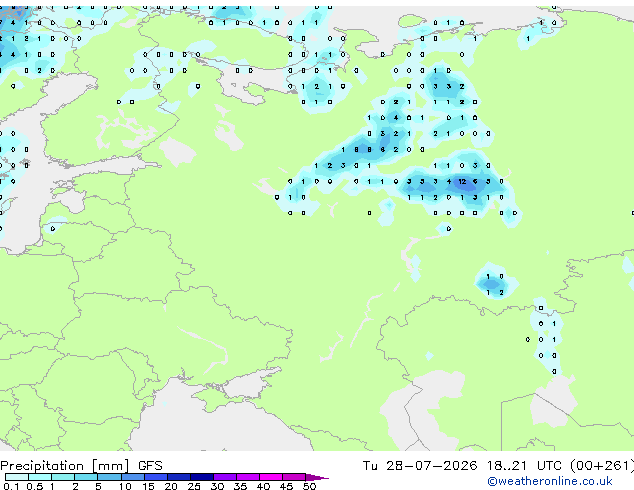Select the legend swatch between 5 and 10
This screenshot has height=490, width=634.
click(109, 477)
